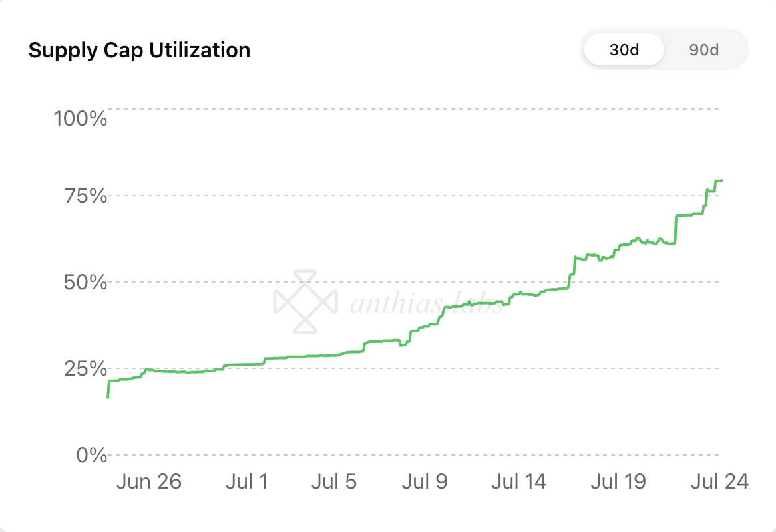
Task: Click the Jul 24 date label
Action: 719,481
